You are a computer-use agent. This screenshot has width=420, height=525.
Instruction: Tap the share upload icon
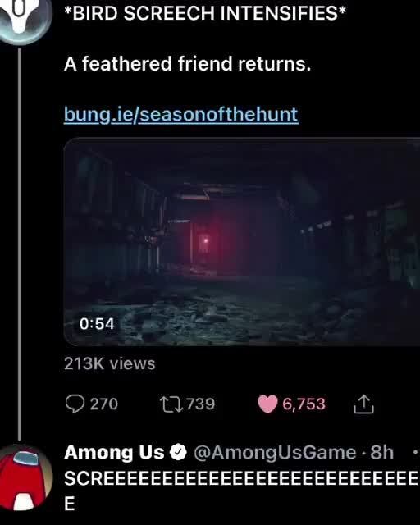[x=363, y=404]
